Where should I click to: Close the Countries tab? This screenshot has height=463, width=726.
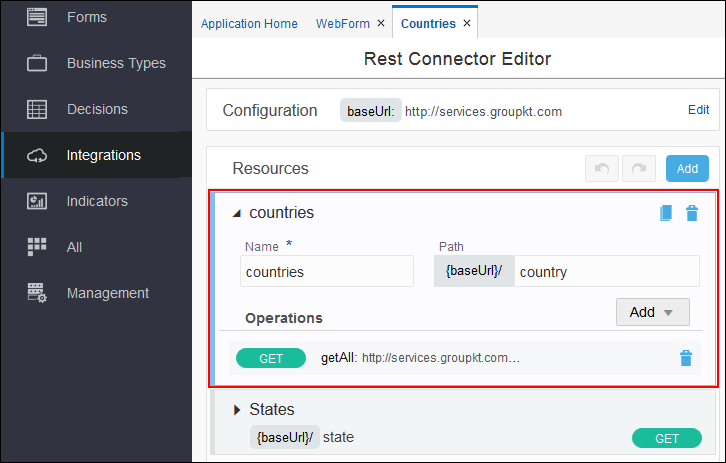pos(467,23)
